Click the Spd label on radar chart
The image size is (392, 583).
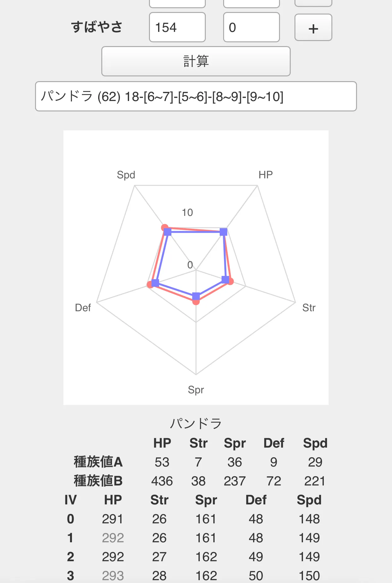coord(126,175)
